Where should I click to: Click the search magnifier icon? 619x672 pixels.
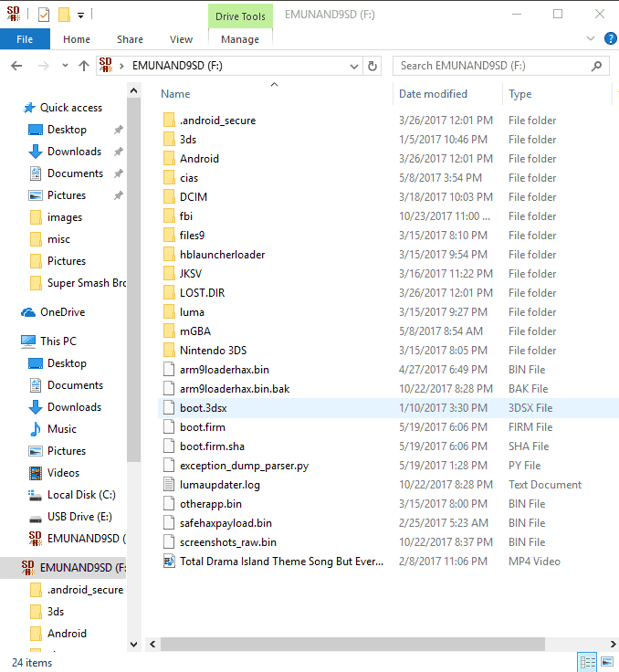[596, 66]
